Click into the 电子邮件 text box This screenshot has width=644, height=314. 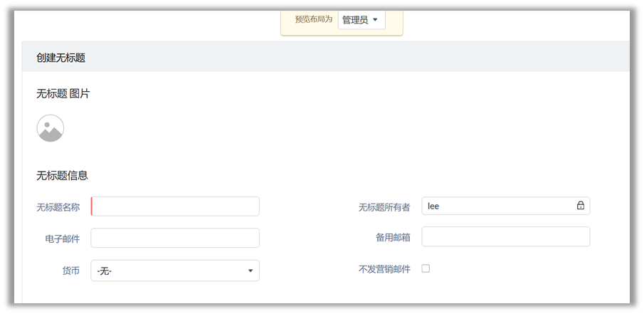[175, 238]
